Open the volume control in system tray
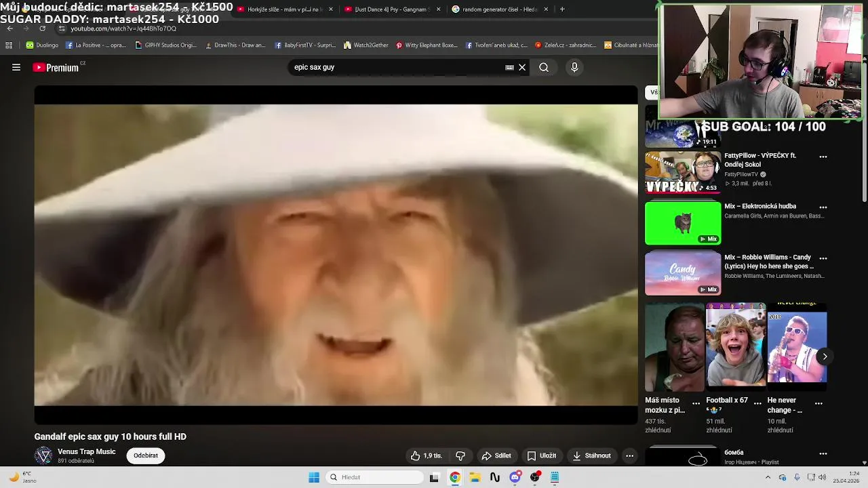Screen dimensions: 868x488 pyautogui.click(x=822, y=477)
